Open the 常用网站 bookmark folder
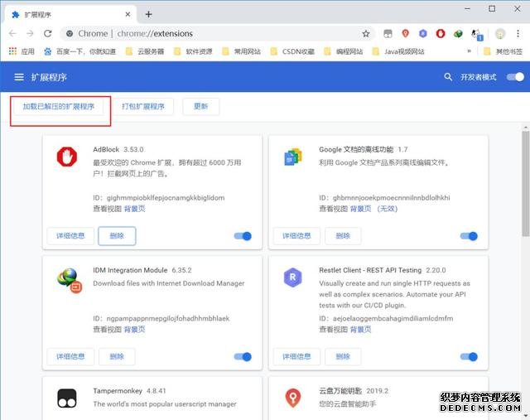Screen dimensions: 530x420 pos(241,51)
